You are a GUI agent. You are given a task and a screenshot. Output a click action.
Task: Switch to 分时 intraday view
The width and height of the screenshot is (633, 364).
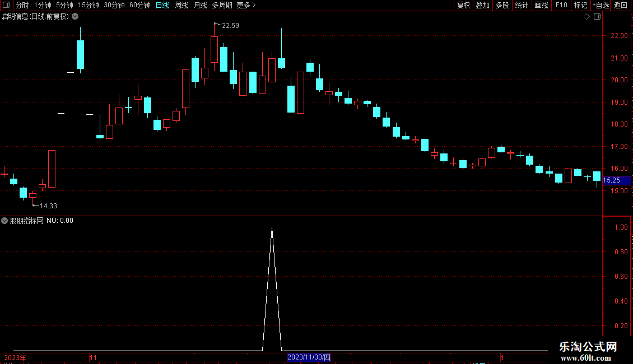pos(22,5)
